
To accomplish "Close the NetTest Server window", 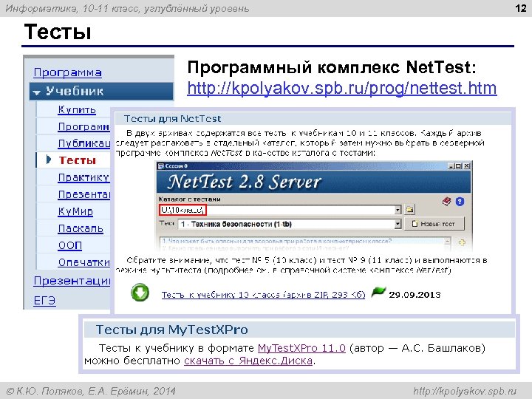I will tap(467, 166).
